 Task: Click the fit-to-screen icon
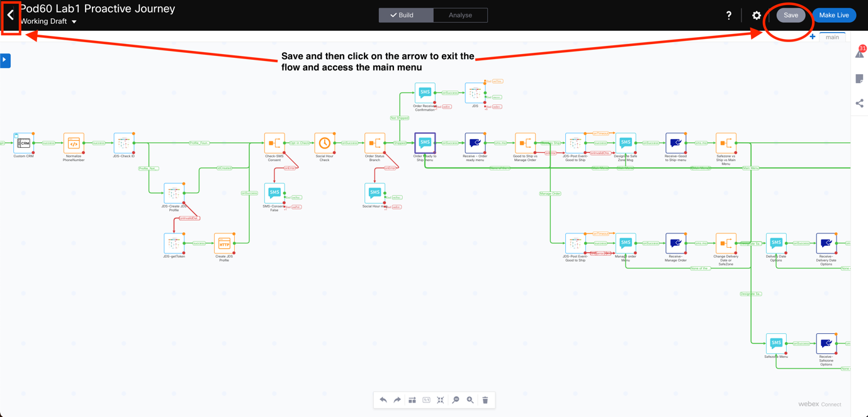[x=441, y=400]
